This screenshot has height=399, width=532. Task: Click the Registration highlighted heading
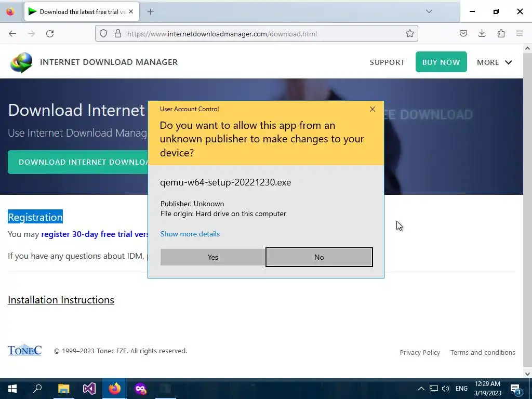point(35,217)
